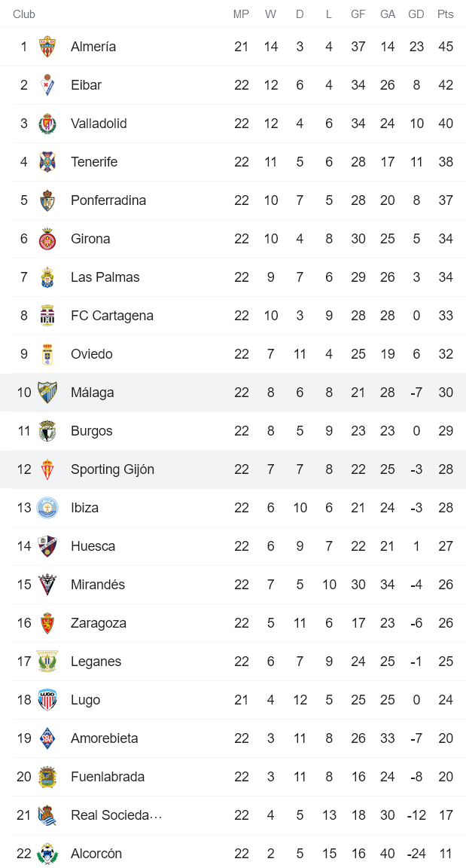466x868 pixels.
Task: Click the Alcorcón club badge
Action: point(47,854)
